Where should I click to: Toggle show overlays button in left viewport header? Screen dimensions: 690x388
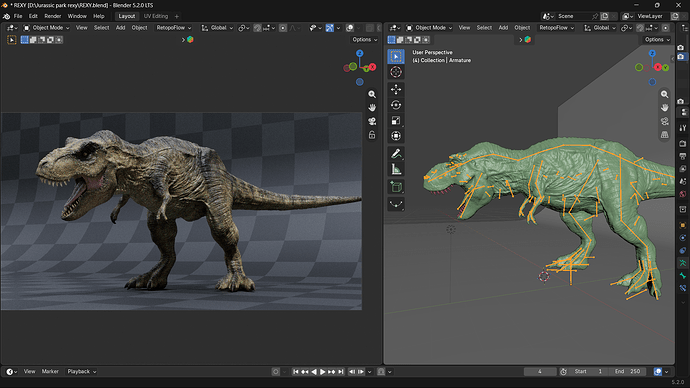(350, 28)
